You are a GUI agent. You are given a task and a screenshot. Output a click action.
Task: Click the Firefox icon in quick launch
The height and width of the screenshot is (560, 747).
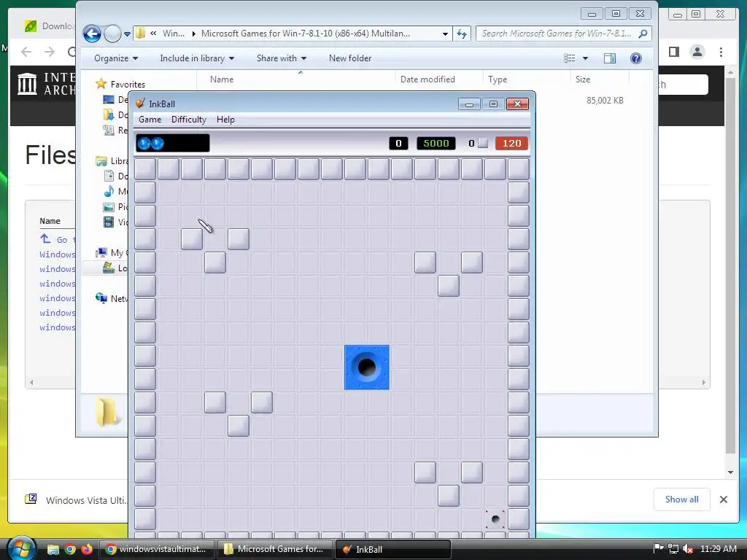(x=87, y=549)
